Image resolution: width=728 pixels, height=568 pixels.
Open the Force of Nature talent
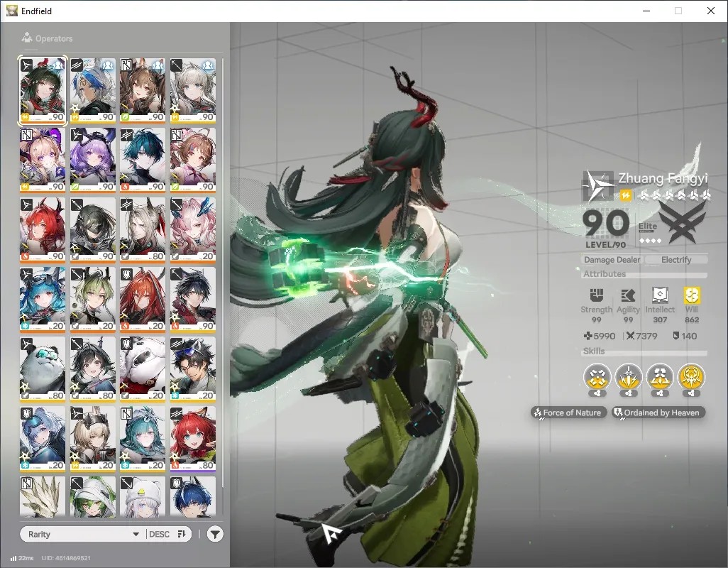[568, 413]
